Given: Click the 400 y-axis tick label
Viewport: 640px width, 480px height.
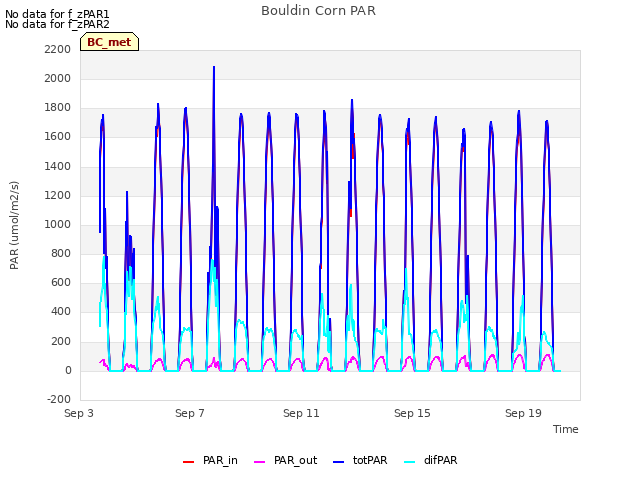Looking at the screenshot, I should (61, 312).
